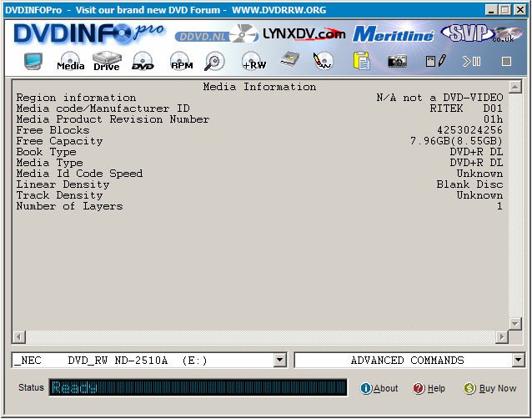Screen dimensions: 532x419
Task: Select the '7.96GB(8.55GB)' capacity value
Action: tap(456, 141)
